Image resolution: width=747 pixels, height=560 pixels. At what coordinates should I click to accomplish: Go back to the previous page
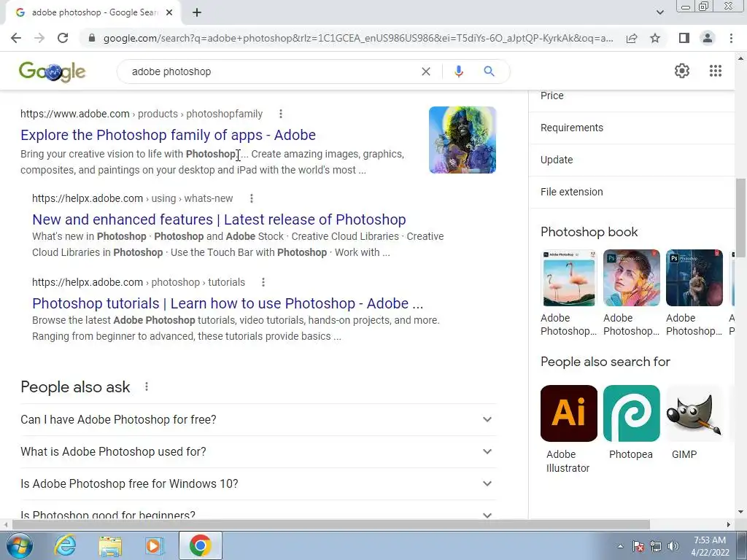tap(16, 38)
